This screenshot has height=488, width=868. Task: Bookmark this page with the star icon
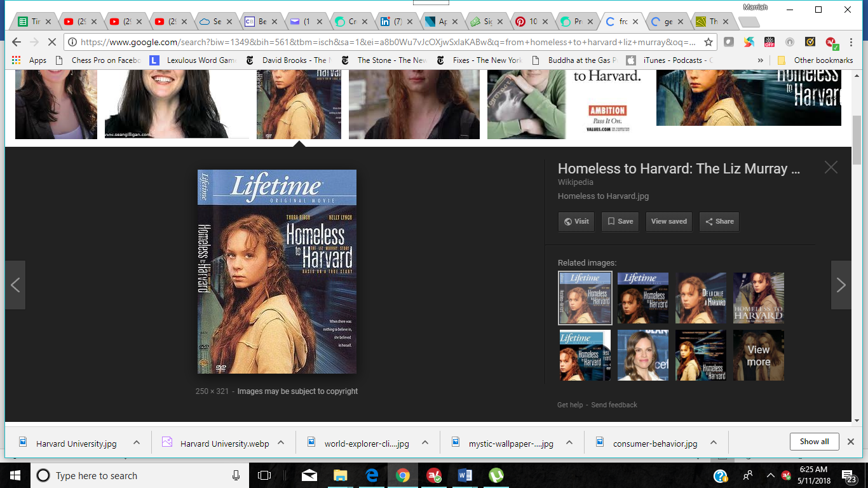(709, 43)
